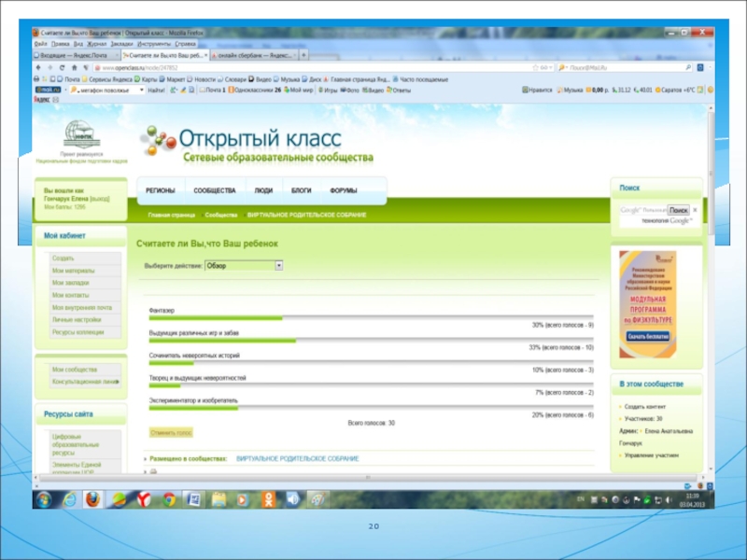Open the Mail.ru logo button in toolbar

(49, 90)
